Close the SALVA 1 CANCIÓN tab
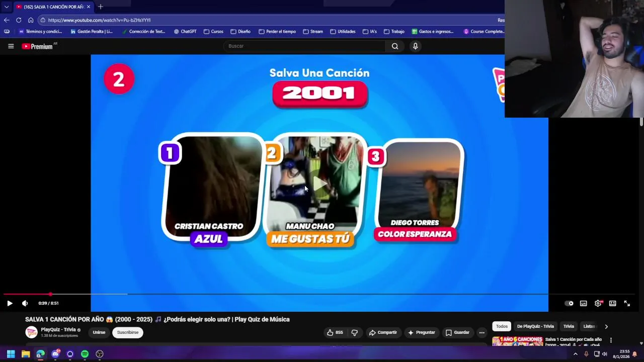The image size is (644, 362). (89, 7)
